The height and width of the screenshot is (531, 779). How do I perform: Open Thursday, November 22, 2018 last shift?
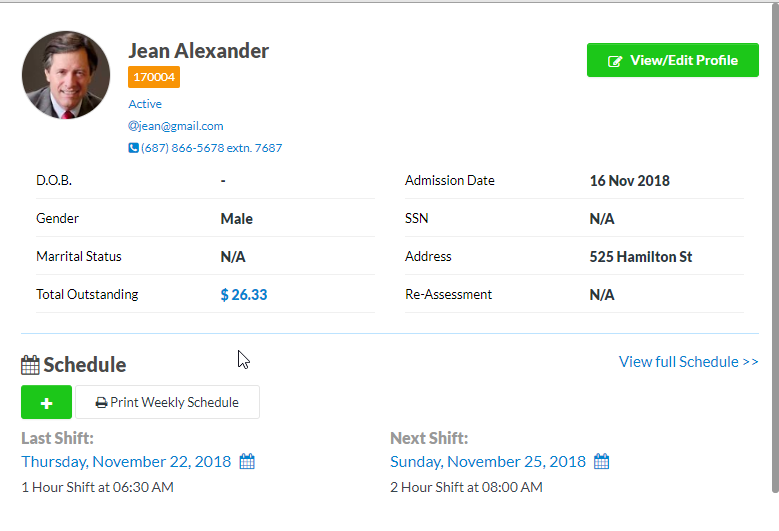pyautogui.click(x=126, y=461)
